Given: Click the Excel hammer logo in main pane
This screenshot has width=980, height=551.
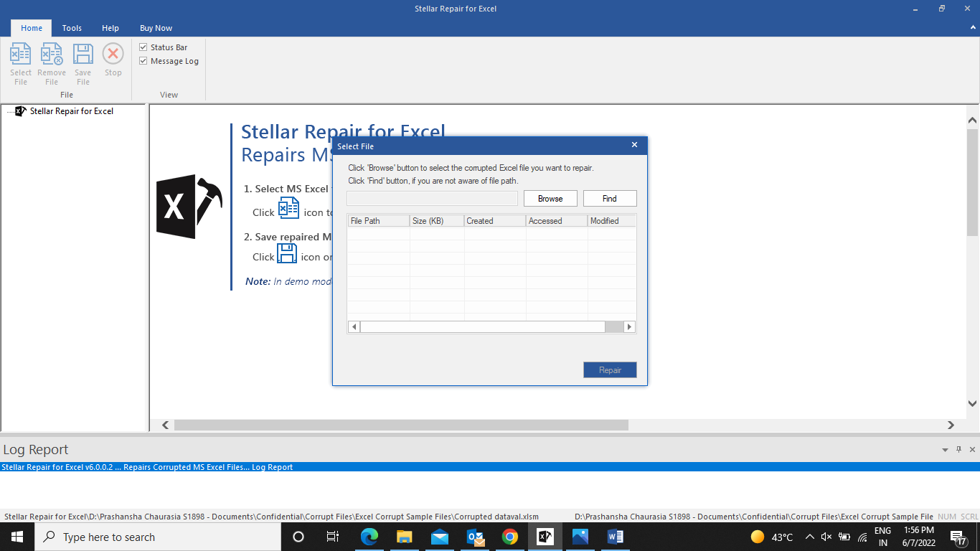Looking at the screenshot, I should coord(189,207).
